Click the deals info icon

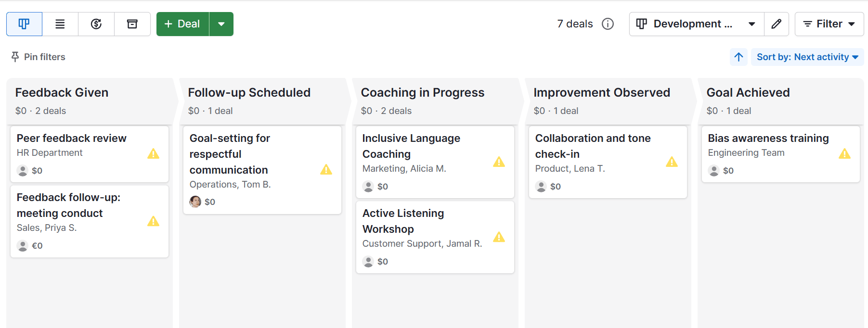point(608,24)
